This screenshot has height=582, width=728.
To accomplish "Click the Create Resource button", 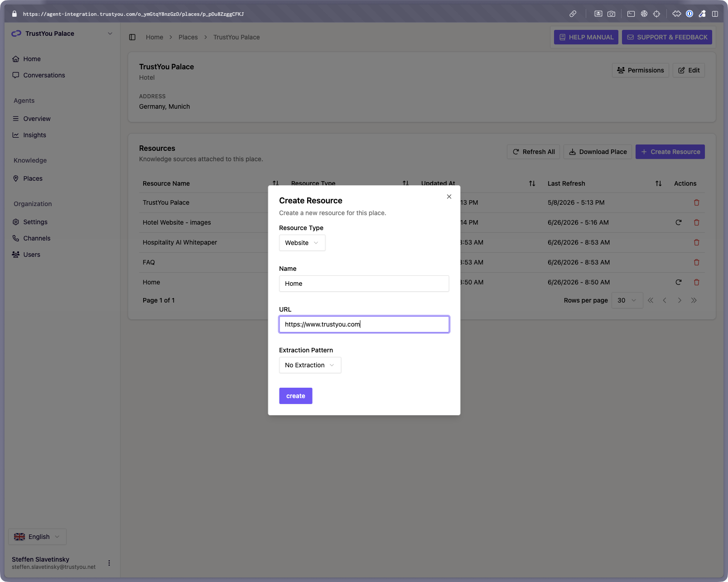I will coord(670,152).
